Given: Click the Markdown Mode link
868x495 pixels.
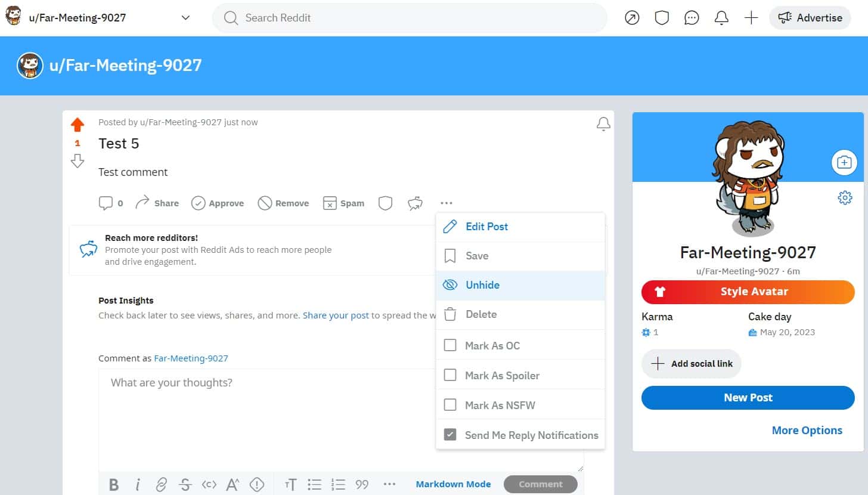Looking at the screenshot, I should [453, 484].
